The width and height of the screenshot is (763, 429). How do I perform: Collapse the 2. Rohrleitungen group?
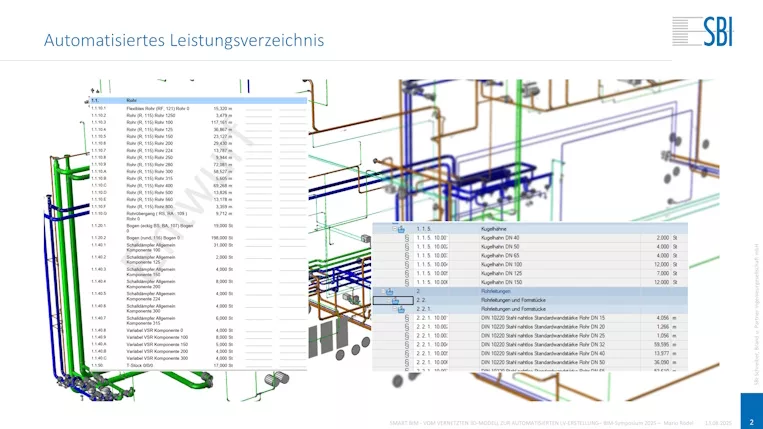(382, 291)
